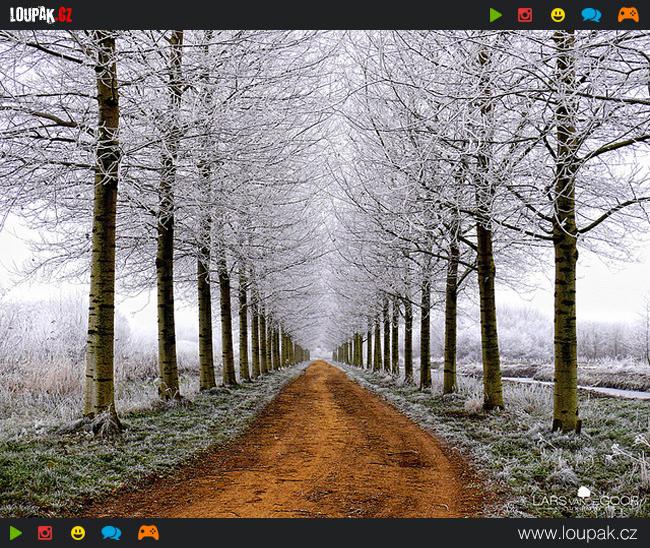The width and height of the screenshot is (650, 548).
Task: Select the orange gamepad icon in bottom bar
Action: [148, 533]
